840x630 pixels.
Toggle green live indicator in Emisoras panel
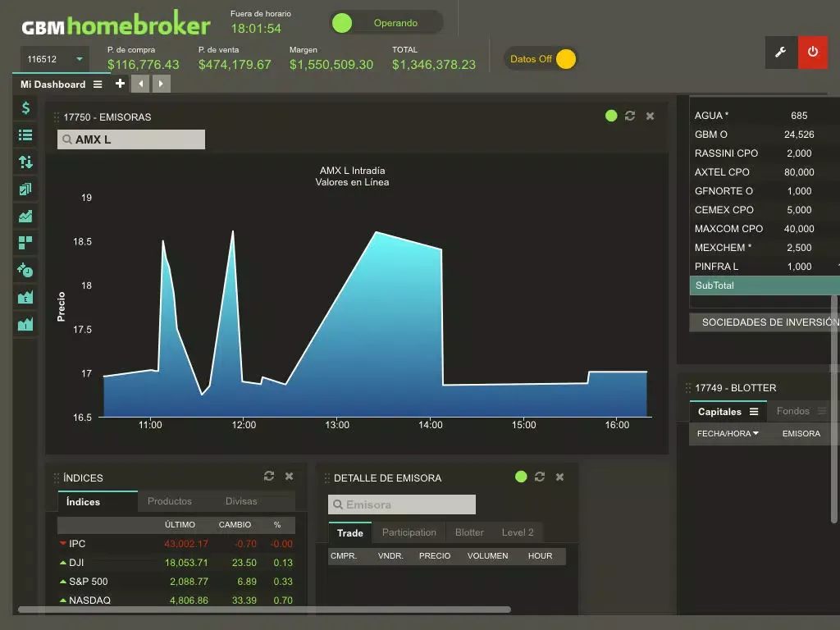pyautogui.click(x=611, y=116)
